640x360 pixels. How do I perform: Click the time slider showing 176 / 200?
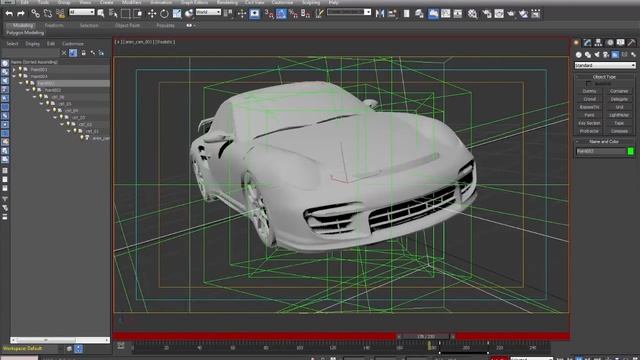point(426,336)
